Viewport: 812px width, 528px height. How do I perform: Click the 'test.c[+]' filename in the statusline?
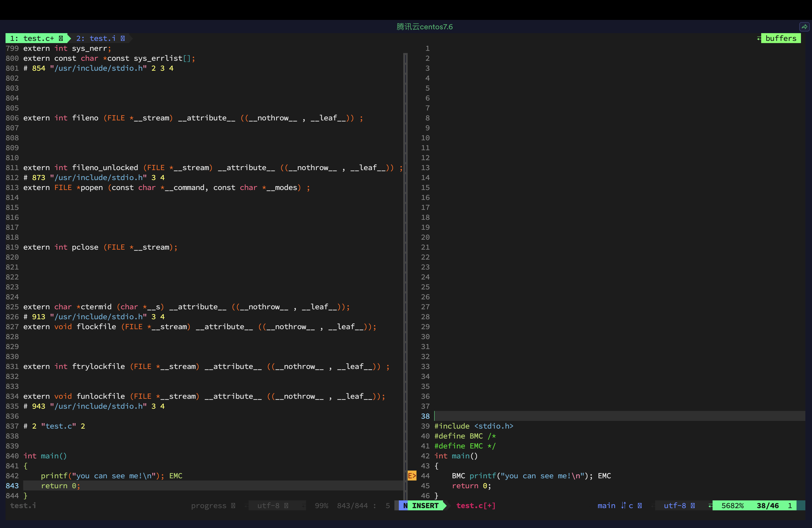pyautogui.click(x=476, y=505)
